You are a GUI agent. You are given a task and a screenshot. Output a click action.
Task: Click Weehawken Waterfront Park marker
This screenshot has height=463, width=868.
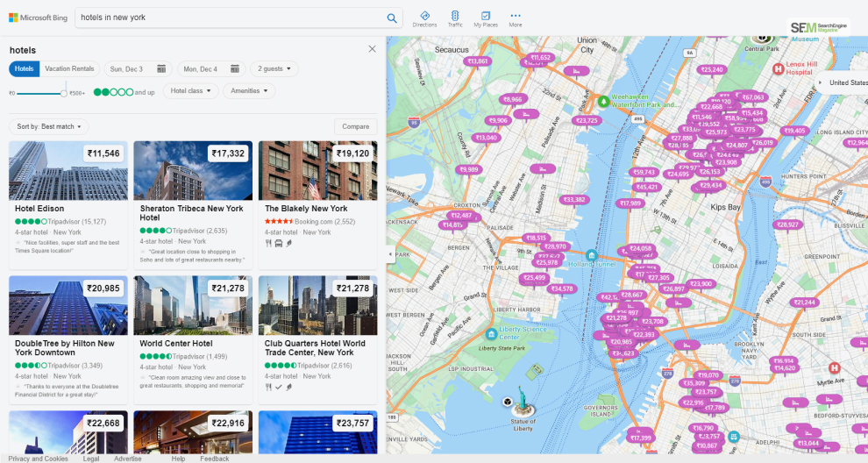pos(603,102)
